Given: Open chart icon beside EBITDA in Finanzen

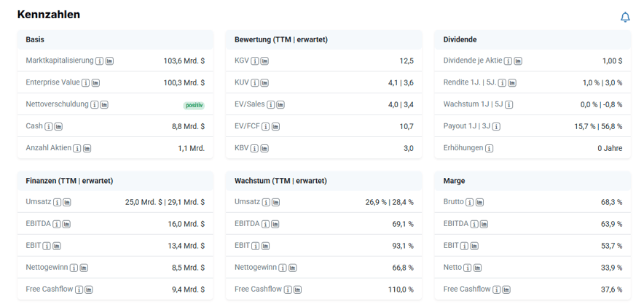Looking at the screenshot, I should (66, 225).
